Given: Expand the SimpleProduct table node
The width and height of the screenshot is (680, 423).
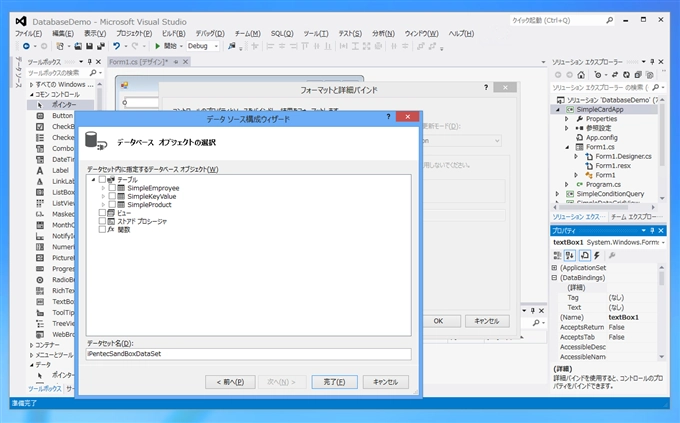Looking at the screenshot, I should [103, 205].
